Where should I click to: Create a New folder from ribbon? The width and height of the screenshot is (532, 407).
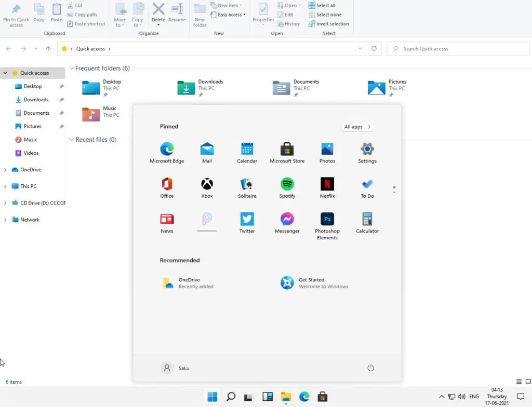(200, 15)
